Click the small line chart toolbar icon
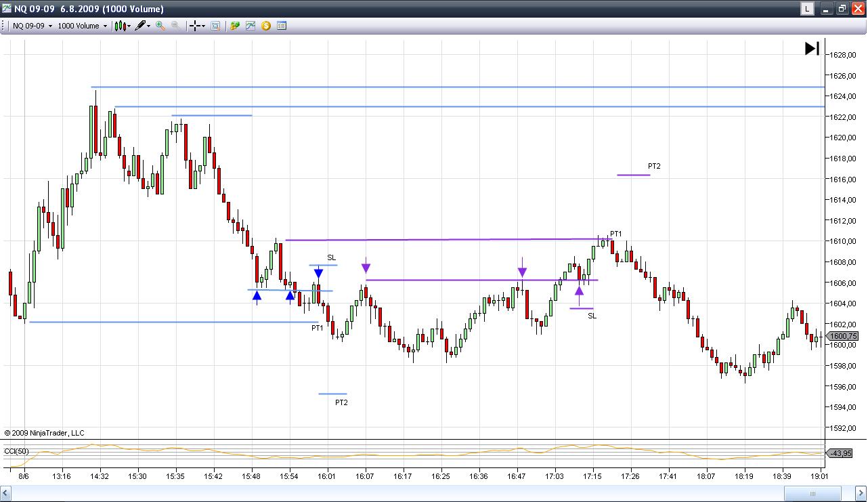This screenshot has width=868, height=502. 251,26
